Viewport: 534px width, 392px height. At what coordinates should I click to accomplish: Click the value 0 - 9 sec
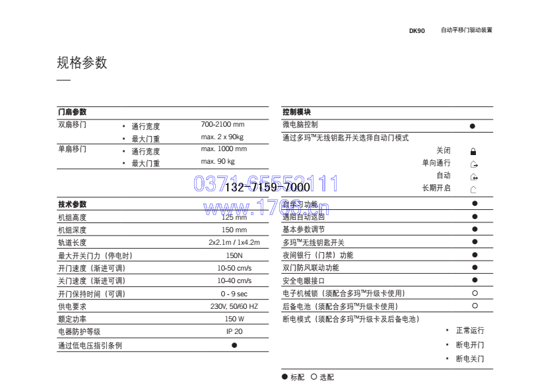234,294
